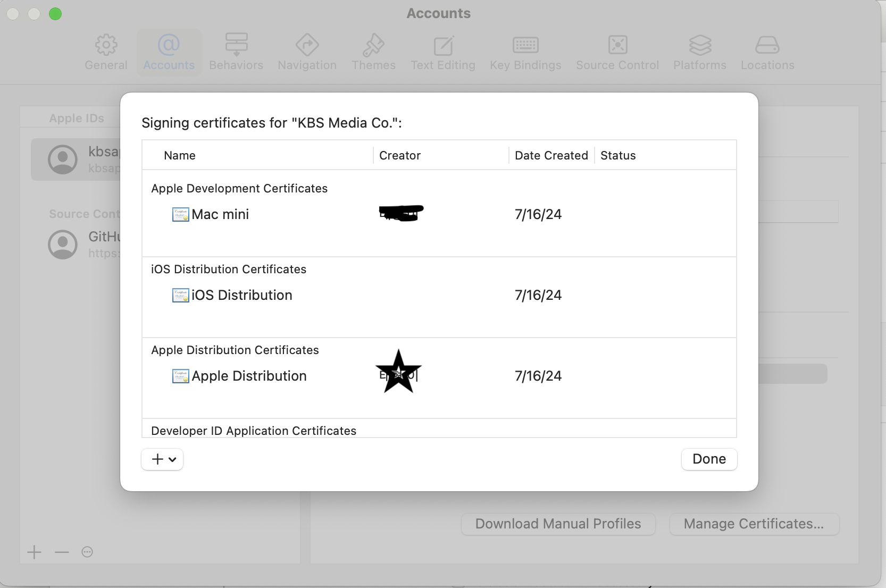The image size is (886, 588).
Task: Select the iOS Distribution certificate name
Action: (x=242, y=296)
